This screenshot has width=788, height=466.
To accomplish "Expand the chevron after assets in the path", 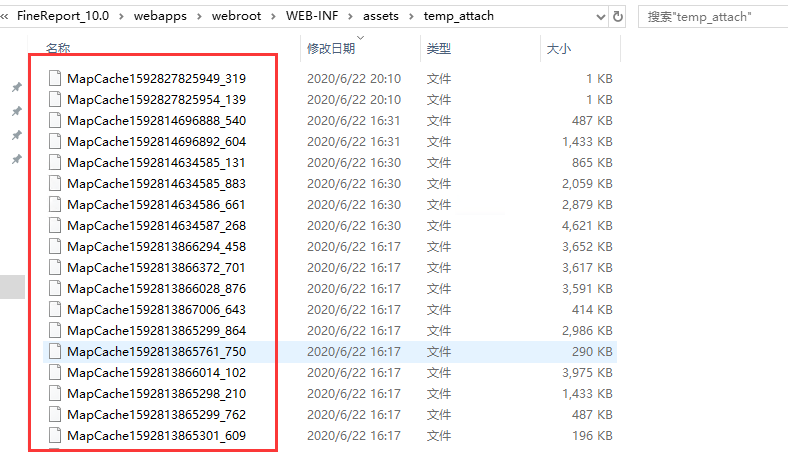I will point(411,17).
